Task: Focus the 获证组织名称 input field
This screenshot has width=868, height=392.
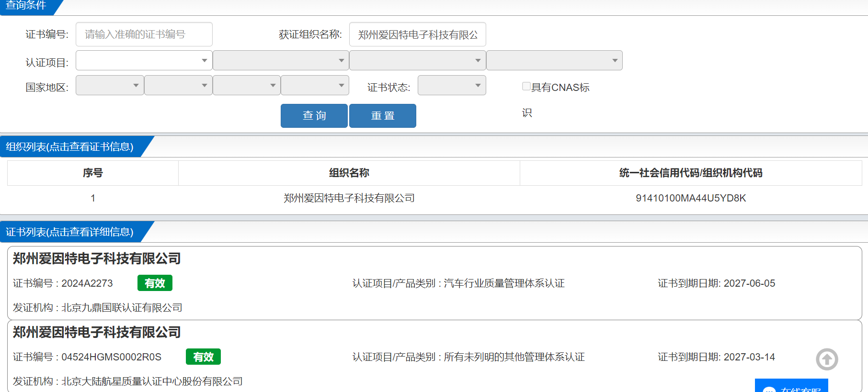Action: [x=418, y=34]
